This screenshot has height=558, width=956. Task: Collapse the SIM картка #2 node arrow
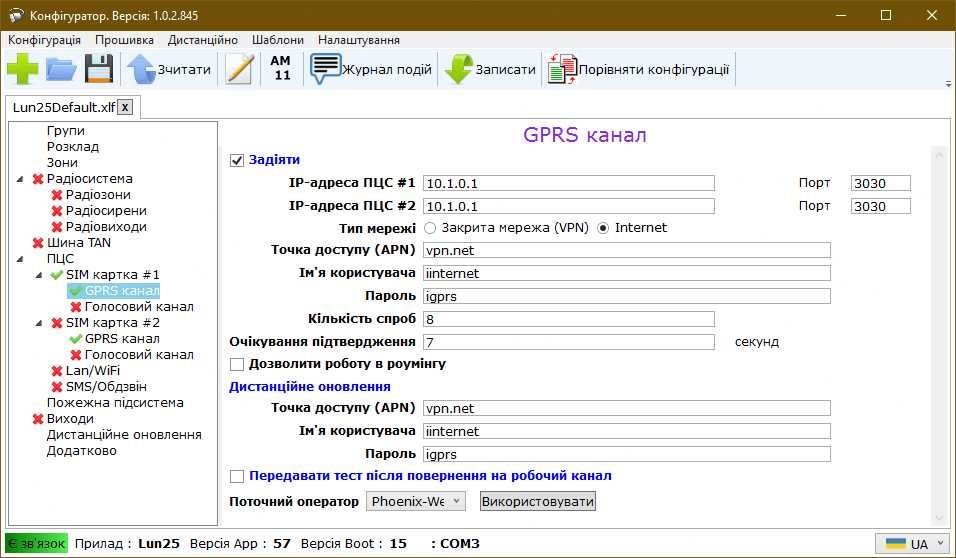39,323
